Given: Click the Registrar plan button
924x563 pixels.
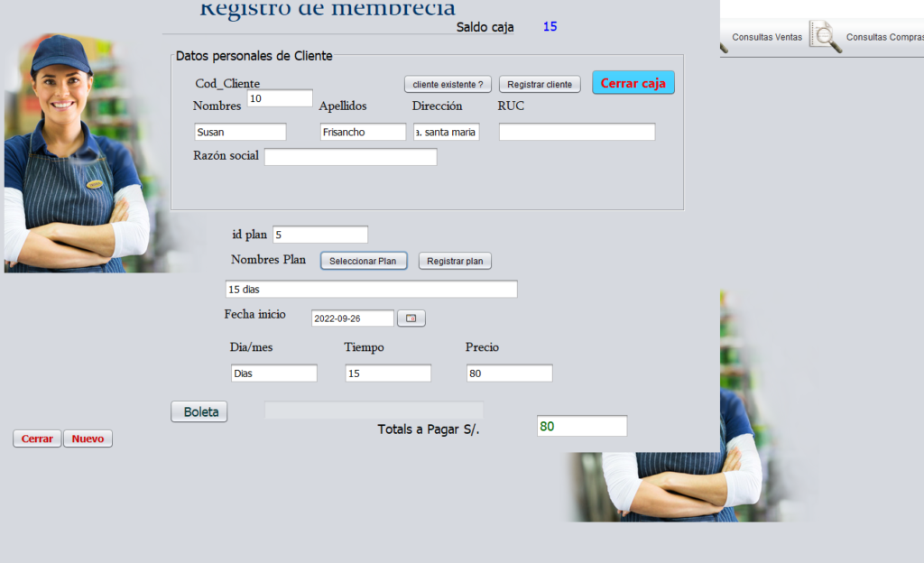Looking at the screenshot, I should [455, 260].
